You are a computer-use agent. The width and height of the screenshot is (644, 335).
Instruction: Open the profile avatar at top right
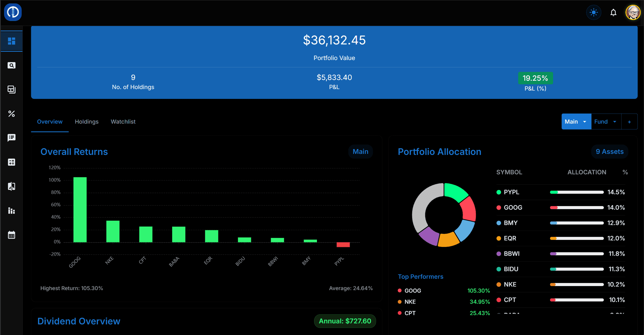tap(633, 12)
